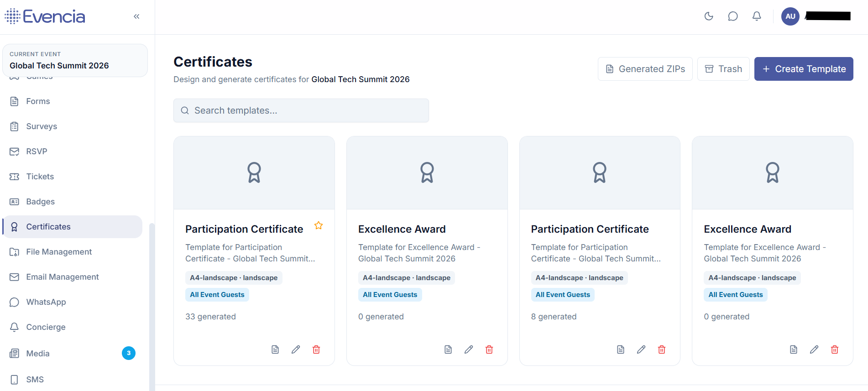The height and width of the screenshot is (391, 868).
Task: Edit pencil on last Excellence Award card
Action: pyautogui.click(x=814, y=349)
